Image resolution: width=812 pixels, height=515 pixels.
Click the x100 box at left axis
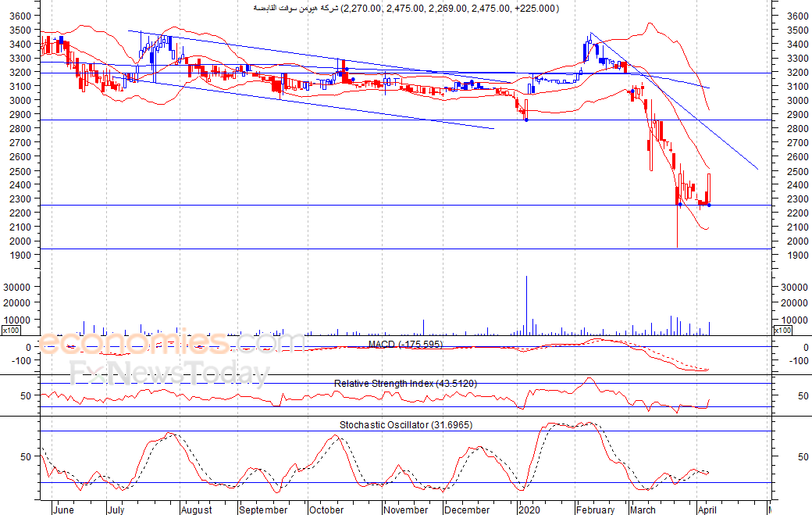[10, 331]
